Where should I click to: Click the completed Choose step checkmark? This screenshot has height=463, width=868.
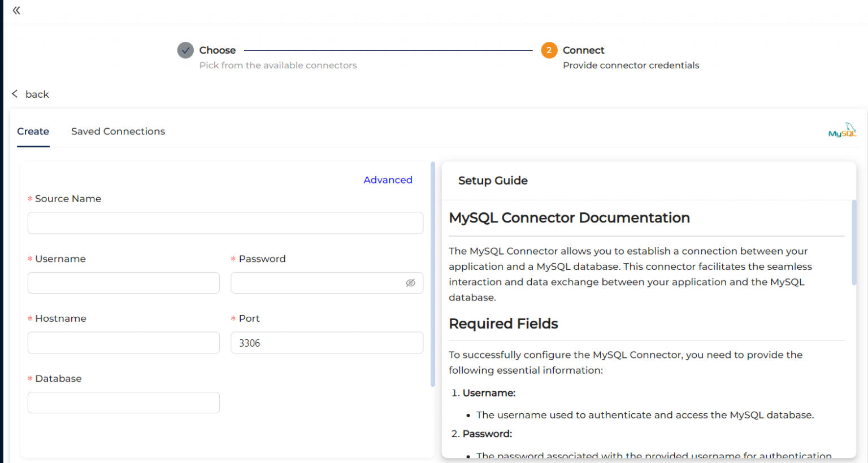pos(185,50)
